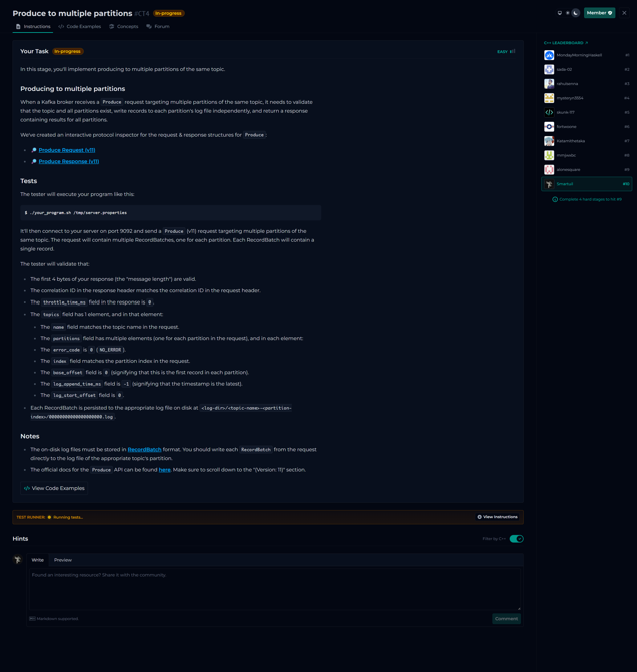Image resolution: width=637 pixels, height=672 pixels.
Task: Switch to the Code Examples tab
Action: [x=80, y=27]
